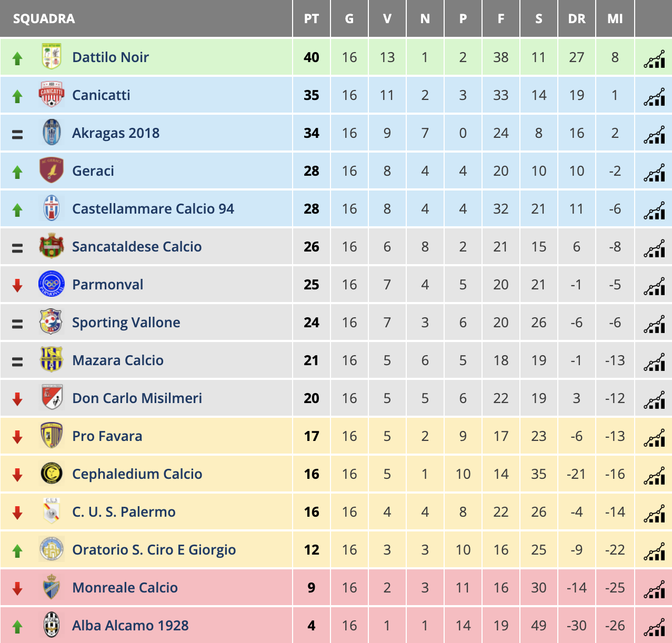Open trend chart icon for Parmonval row

click(654, 286)
